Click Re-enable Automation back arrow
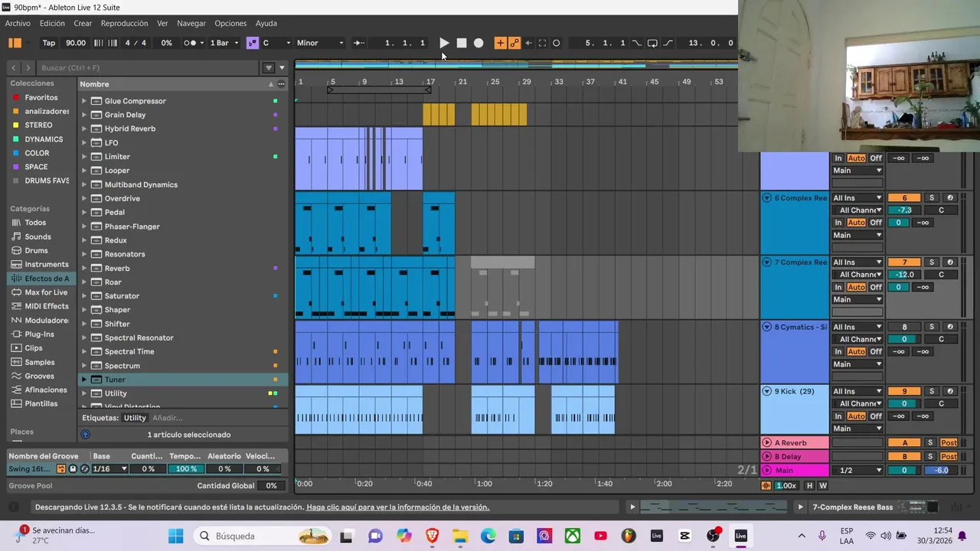 click(x=528, y=43)
